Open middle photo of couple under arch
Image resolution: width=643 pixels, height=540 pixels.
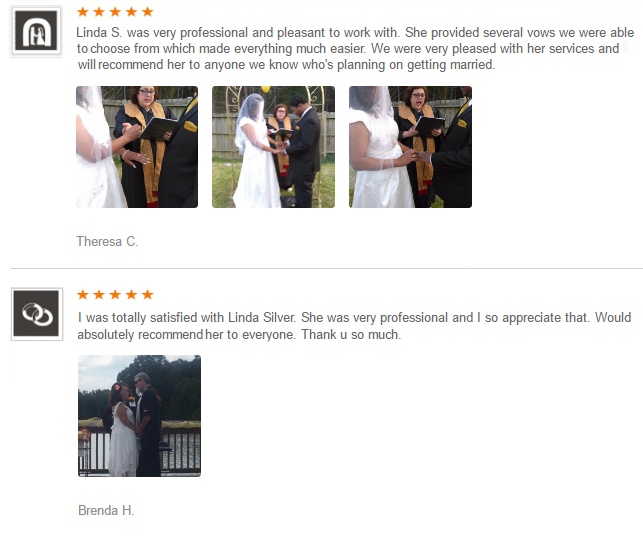(x=274, y=147)
